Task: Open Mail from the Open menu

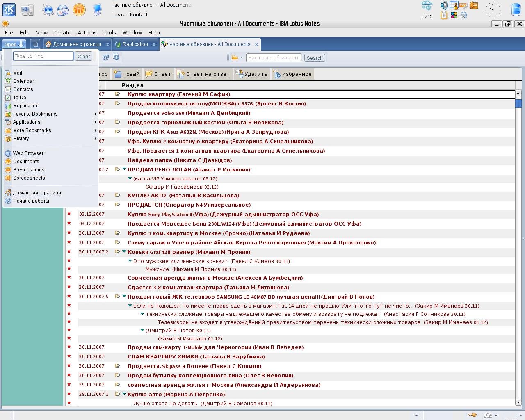Action: 18,73
